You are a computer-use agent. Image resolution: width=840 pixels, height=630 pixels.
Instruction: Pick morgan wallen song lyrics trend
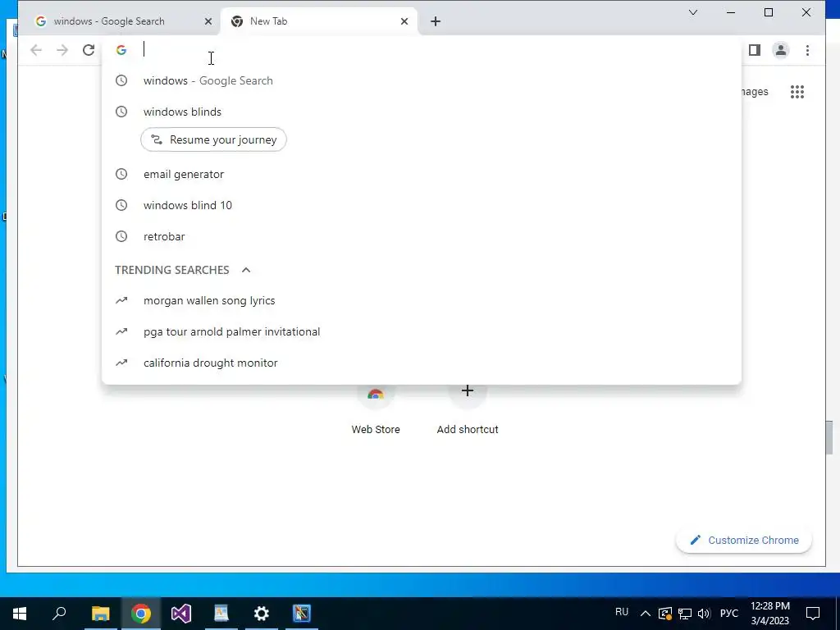click(422, 300)
